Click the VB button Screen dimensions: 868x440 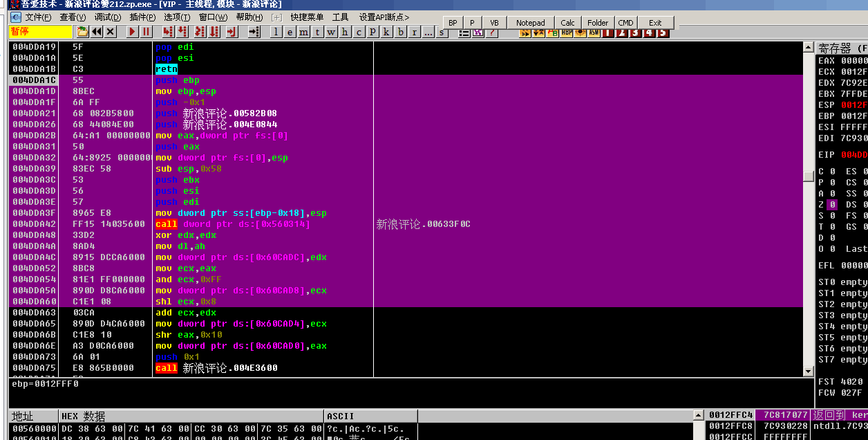(494, 23)
